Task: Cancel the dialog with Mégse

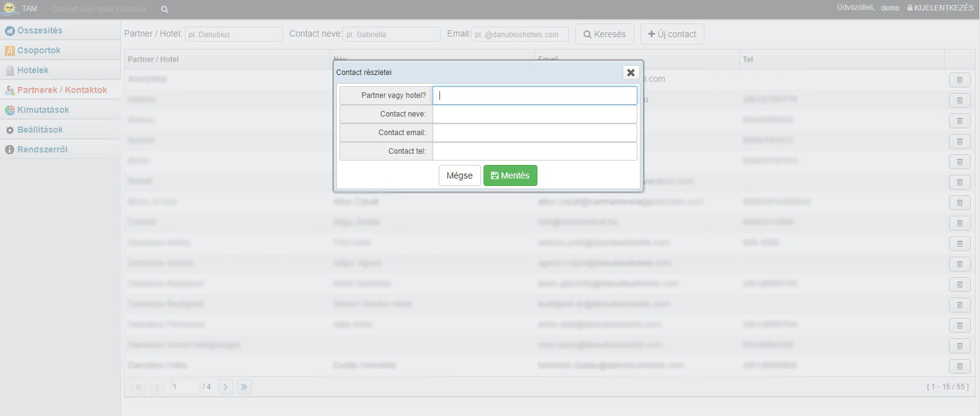Action: pos(459,175)
